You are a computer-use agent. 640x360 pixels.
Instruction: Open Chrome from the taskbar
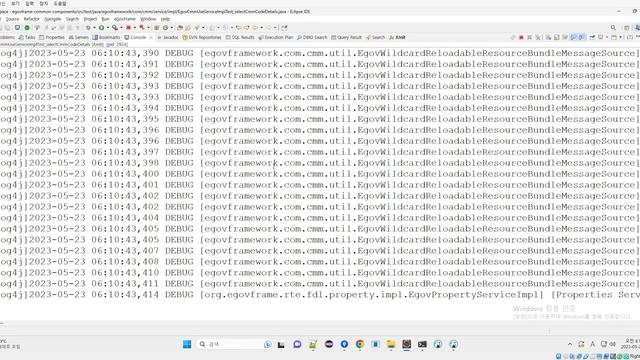click(360, 344)
